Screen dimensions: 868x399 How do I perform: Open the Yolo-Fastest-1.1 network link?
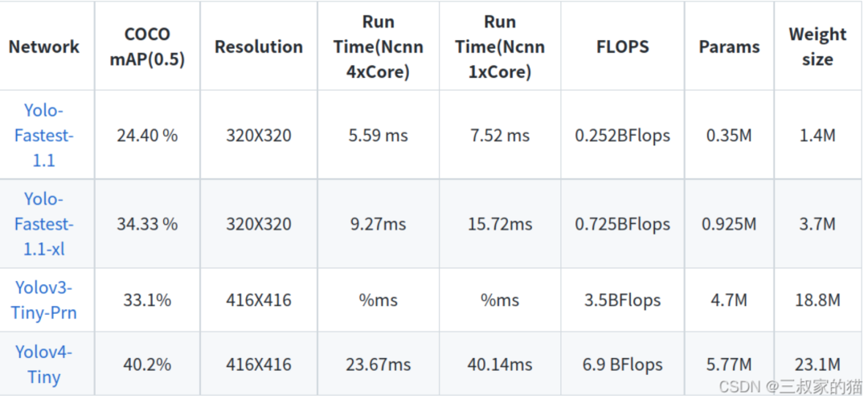click(x=43, y=136)
